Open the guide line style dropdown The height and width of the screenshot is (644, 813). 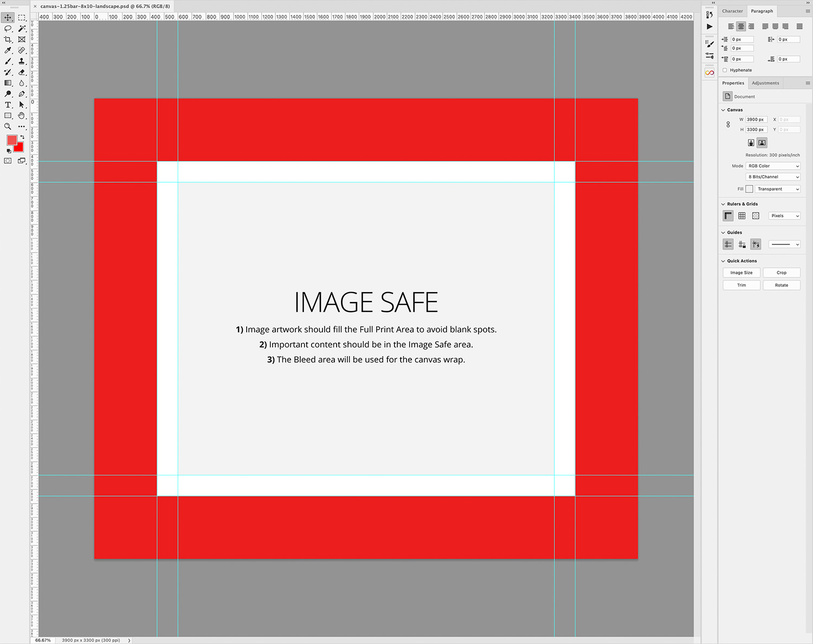784,244
